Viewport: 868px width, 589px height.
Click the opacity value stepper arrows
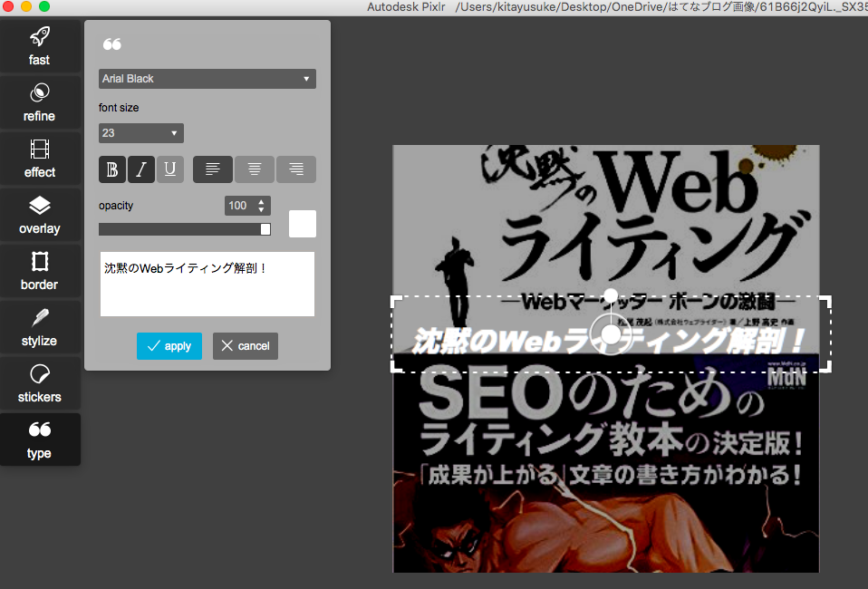[x=261, y=206]
